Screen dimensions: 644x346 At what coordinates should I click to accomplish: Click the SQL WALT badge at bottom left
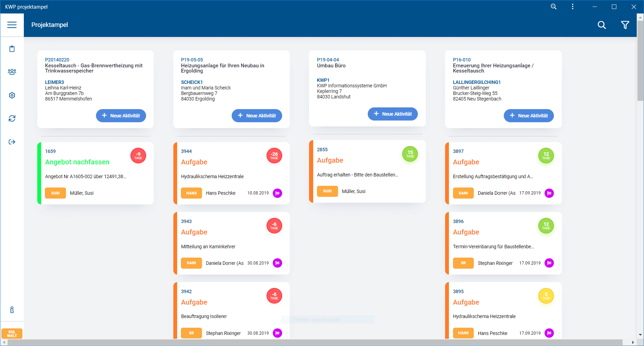[12, 334]
